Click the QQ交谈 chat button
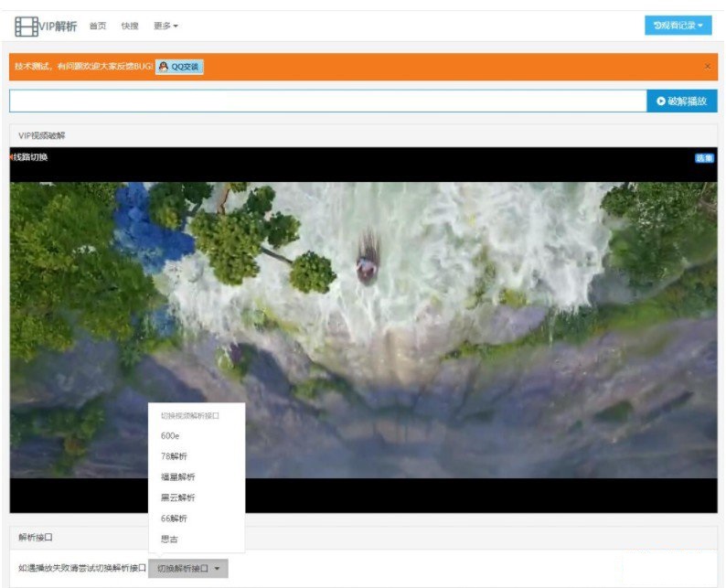The width and height of the screenshot is (726, 588). [x=179, y=67]
